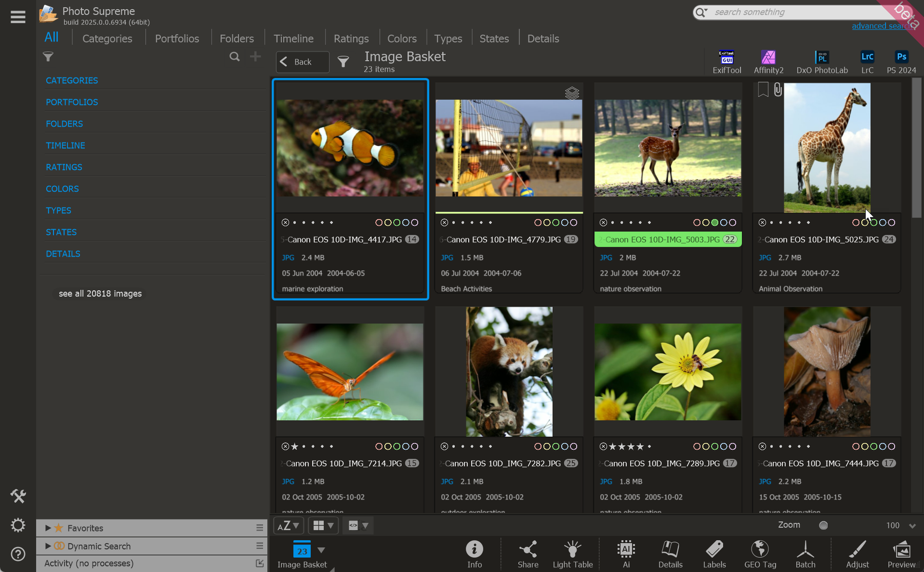Switch to the Ratings tab
Viewport: 924px width, 572px height.
tap(351, 38)
